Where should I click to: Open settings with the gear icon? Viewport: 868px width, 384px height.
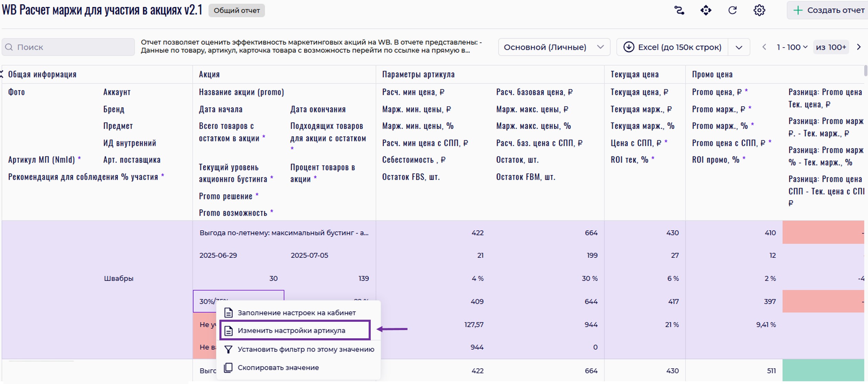coord(759,10)
